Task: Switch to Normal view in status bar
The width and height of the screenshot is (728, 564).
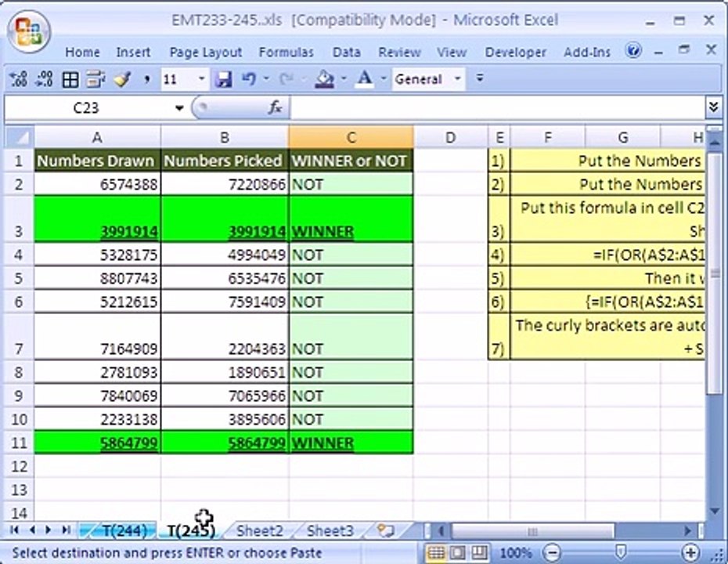Action: pyautogui.click(x=436, y=553)
